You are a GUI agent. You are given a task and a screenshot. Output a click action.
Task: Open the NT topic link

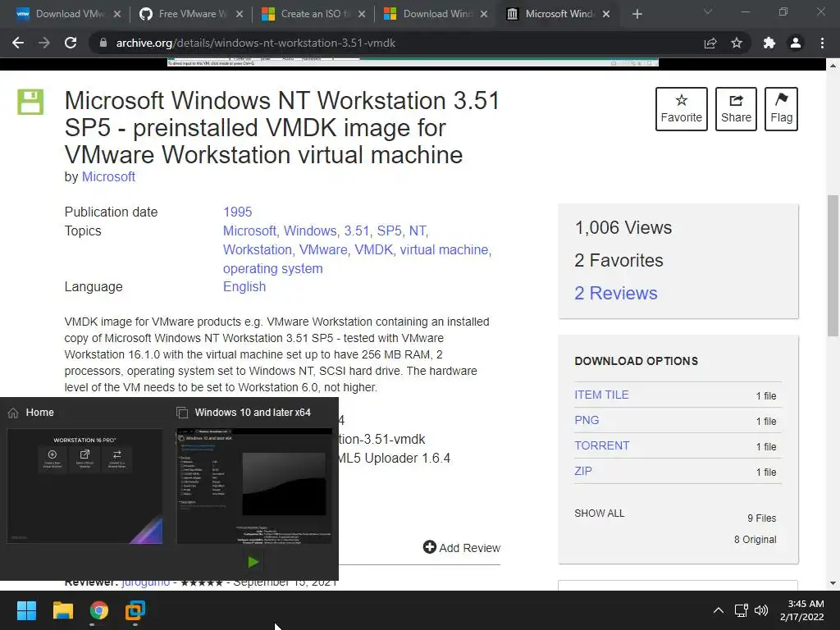(x=418, y=231)
